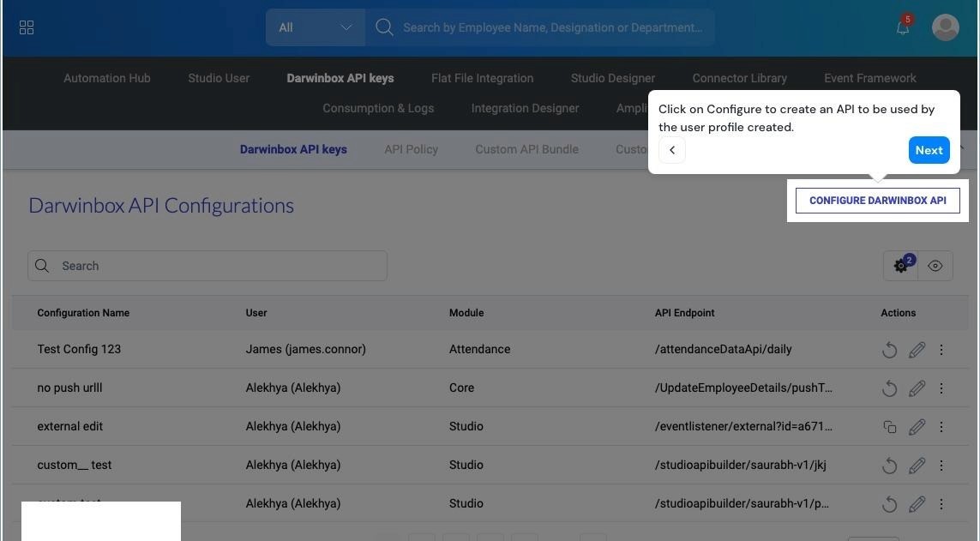Click the API Endpoint column header
Screen dimensions: 980x541
point(684,313)
